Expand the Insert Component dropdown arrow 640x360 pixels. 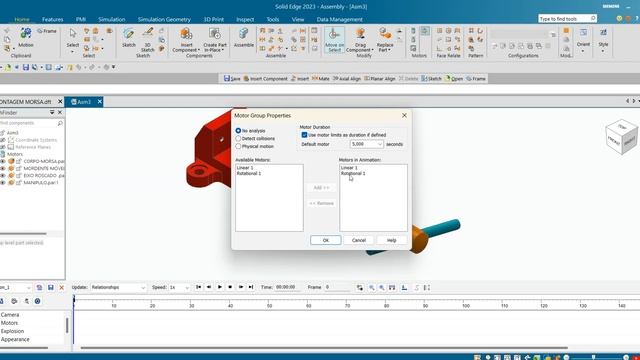coord(199,50)
